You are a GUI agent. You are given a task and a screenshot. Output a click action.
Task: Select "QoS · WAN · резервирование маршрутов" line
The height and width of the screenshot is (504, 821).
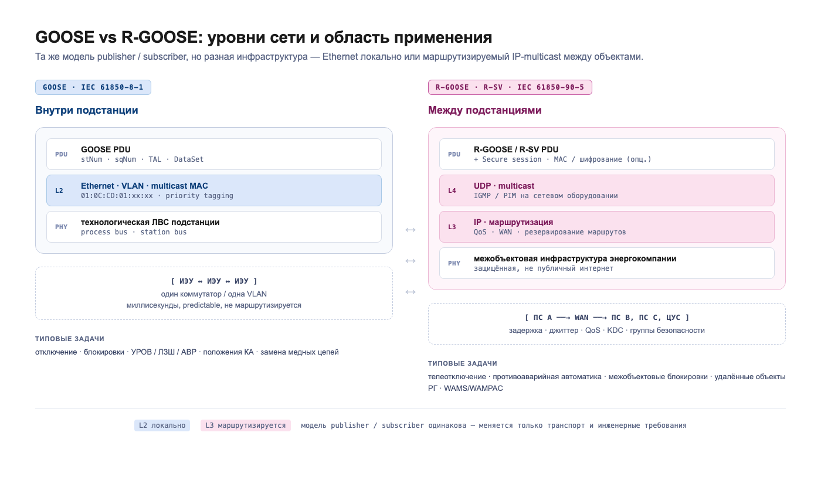[x=550, y=232]
